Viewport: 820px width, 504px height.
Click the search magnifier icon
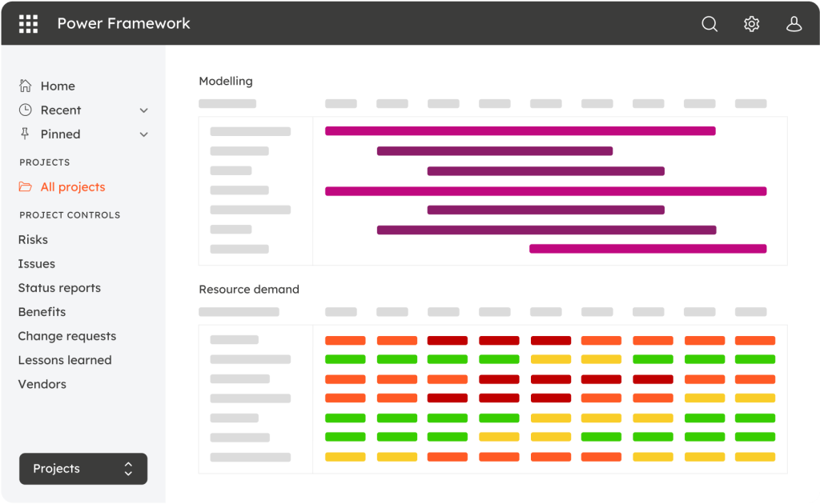pyautogui.click(x=709, y=24)
